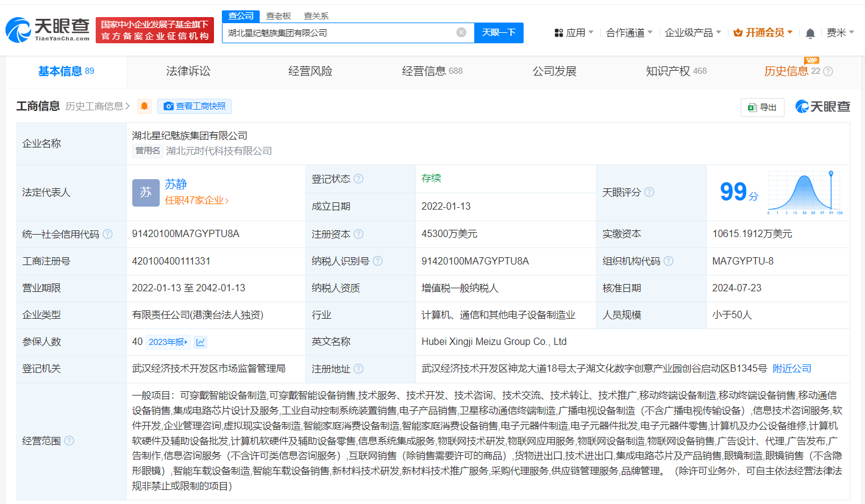Image resolution: width=865 pixels, height=504 pixels.
Task: Click the orange notification bell beside 历史工商信息
Action: click(x=144, y=106)
